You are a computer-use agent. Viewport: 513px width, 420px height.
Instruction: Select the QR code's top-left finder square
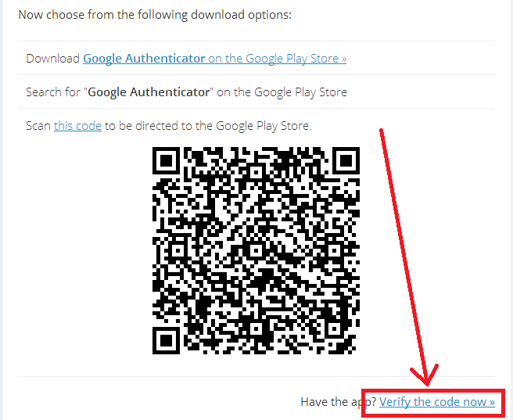[167, 160]
